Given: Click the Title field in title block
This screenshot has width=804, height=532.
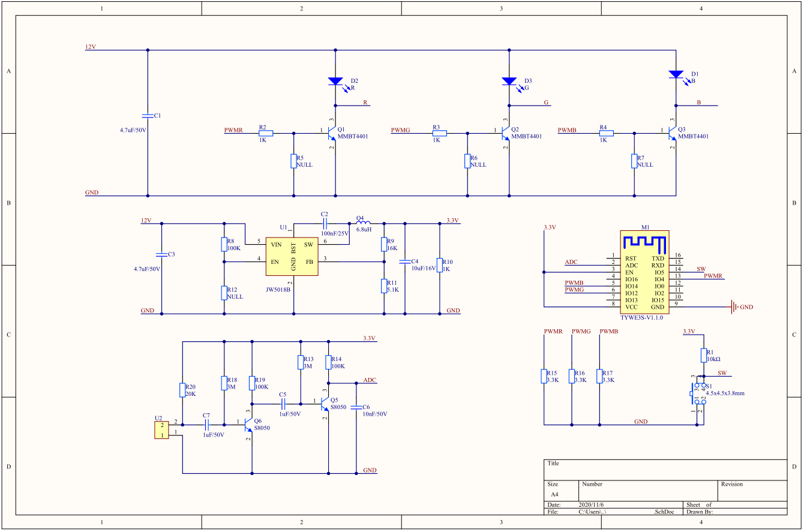Looking at the screenshot, I should (x=666, y=470).
